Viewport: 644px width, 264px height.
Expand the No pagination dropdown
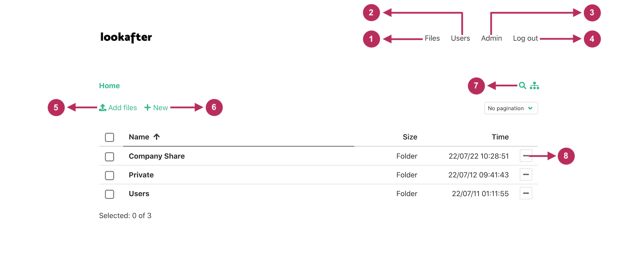511,108
